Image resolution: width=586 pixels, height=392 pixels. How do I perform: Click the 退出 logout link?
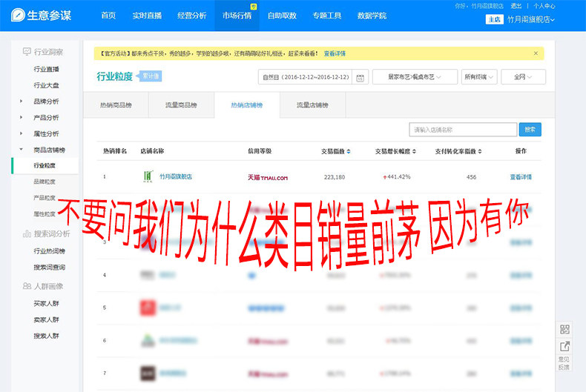tap(516, 6)
